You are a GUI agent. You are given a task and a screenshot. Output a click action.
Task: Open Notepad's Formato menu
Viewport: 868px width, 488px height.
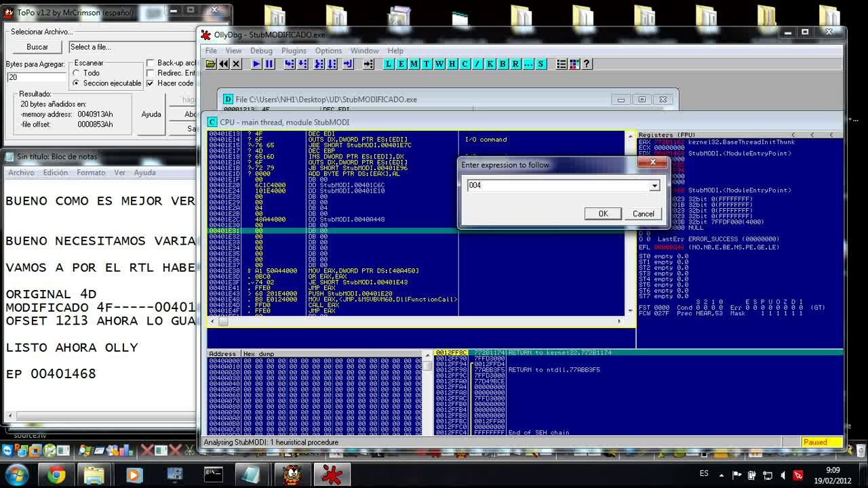91,173
